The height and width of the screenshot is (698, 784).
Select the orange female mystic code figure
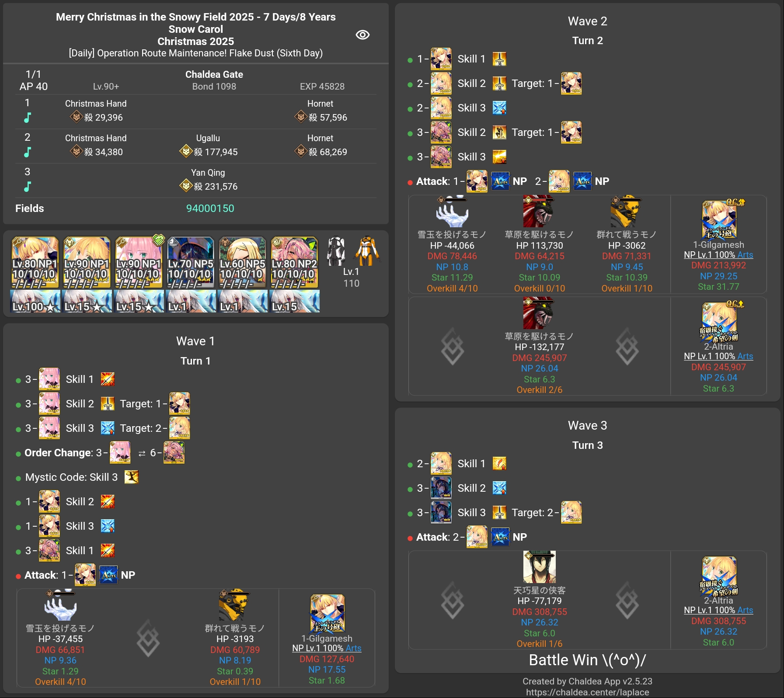(367, 251)
